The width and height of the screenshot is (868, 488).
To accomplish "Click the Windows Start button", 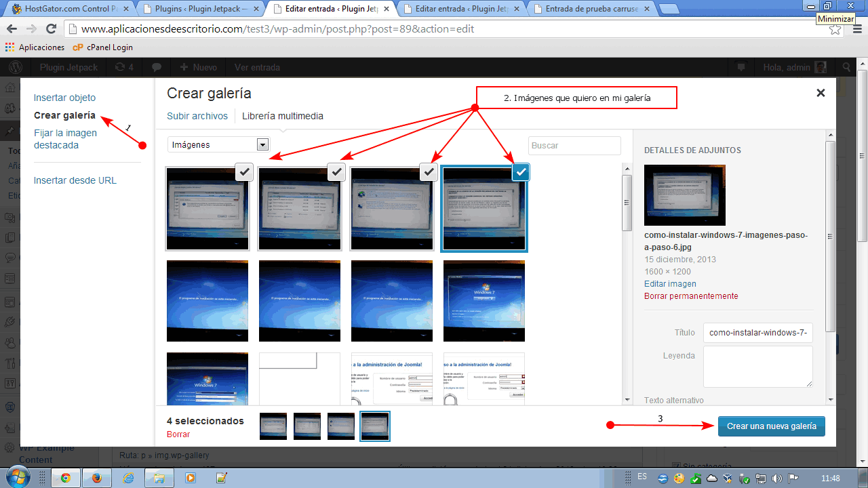I will click(16, 476).
